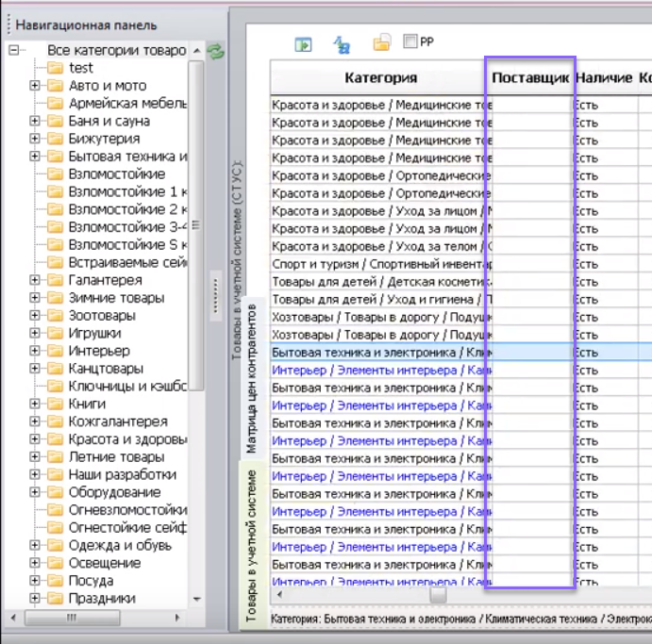Click the tree vertical scrollbar thumb

(196, 225)
